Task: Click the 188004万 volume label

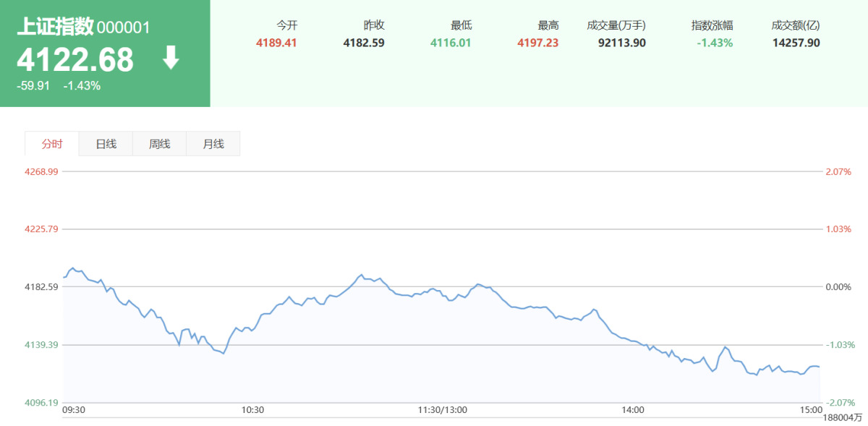Action: click(x=843, y=417)
